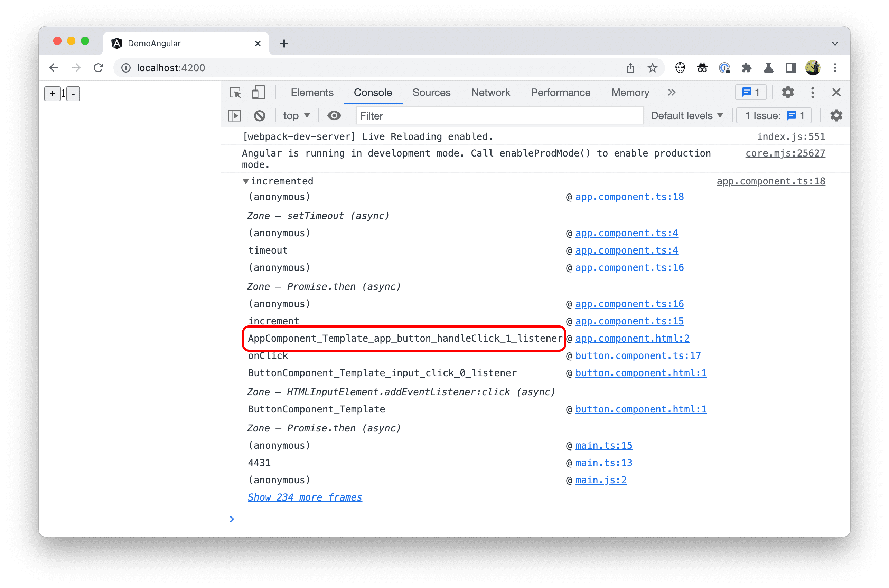The height and width of the screenshot is (588, 889).
Task: Click the AppComponent template listener entry
Action: 406,339
